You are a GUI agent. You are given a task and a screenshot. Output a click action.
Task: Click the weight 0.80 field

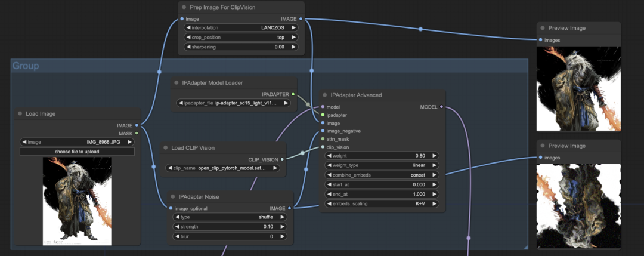pyautogui.click(x=382, y=156)
